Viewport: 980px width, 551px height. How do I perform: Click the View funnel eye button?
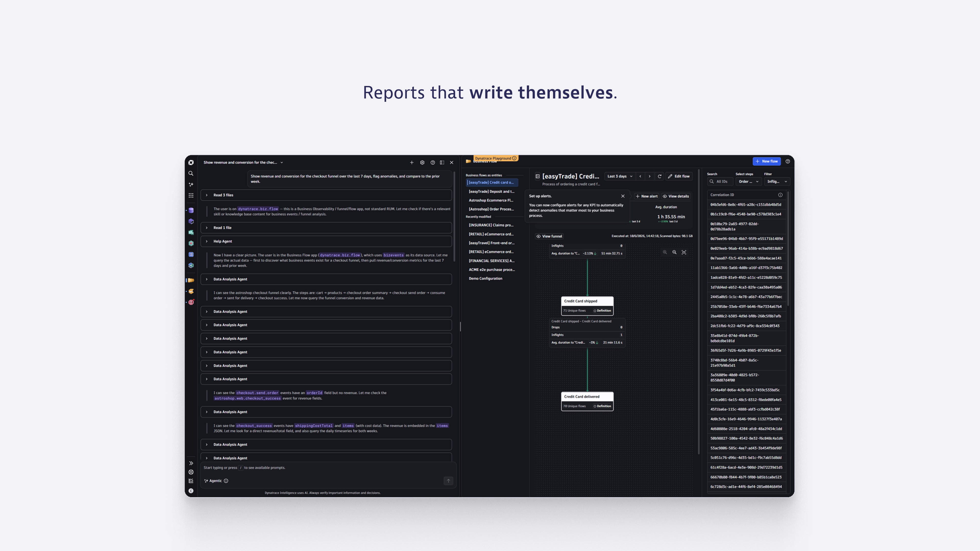(x=549, y=236)
